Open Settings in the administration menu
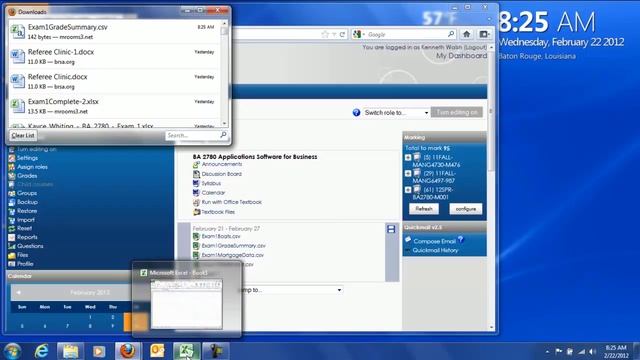 (27, 158)
